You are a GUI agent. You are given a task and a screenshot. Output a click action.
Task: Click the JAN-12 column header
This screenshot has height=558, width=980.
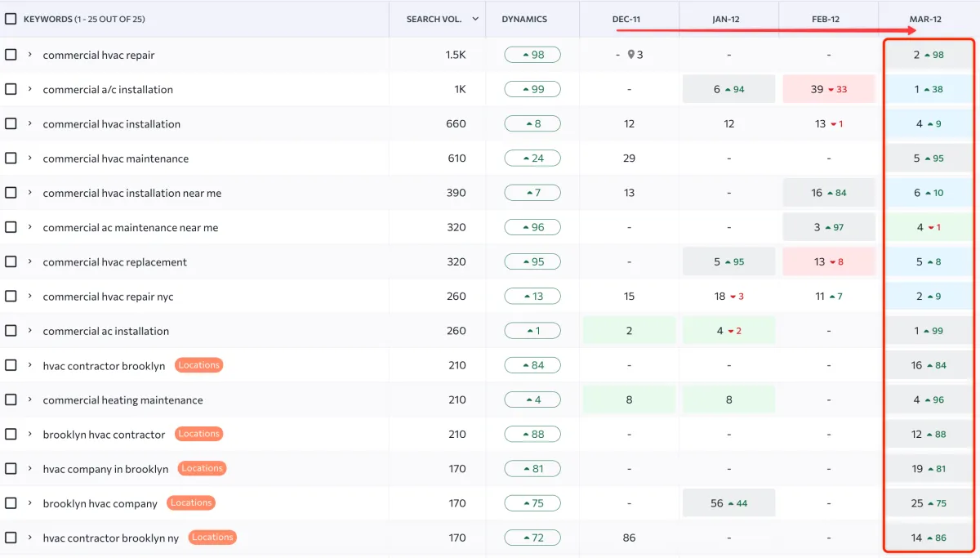(726, 19)
